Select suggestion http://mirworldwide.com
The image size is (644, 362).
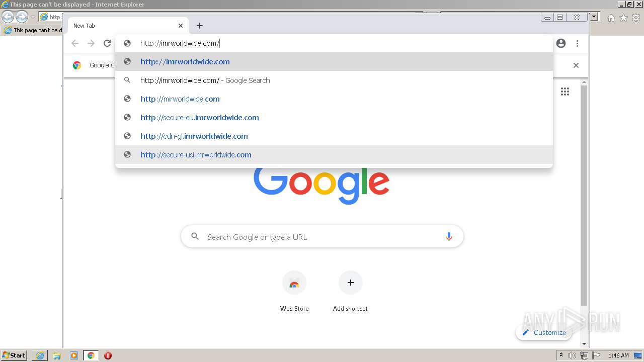[334, 99]
